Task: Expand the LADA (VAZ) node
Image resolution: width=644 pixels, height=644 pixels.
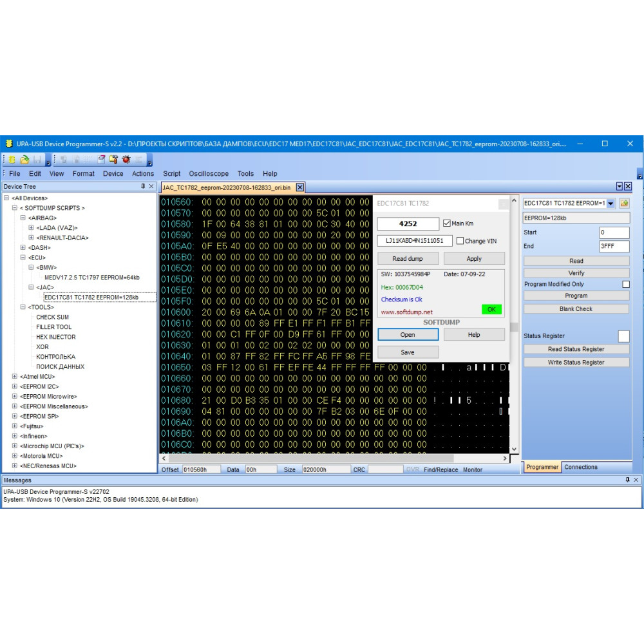Action: pos(31,227)
